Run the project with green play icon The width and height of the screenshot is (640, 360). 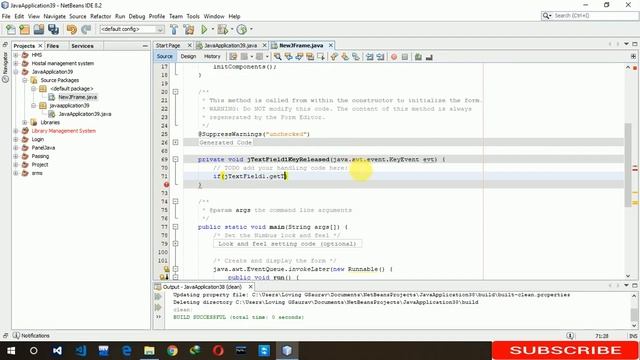204,29
